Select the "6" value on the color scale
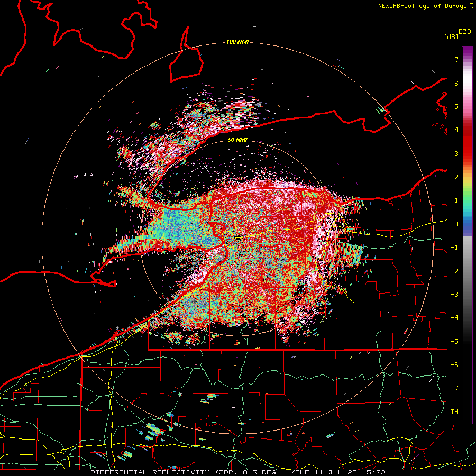Image resolution: width=476 pixels, height=476 pixels. pos(456,83)
